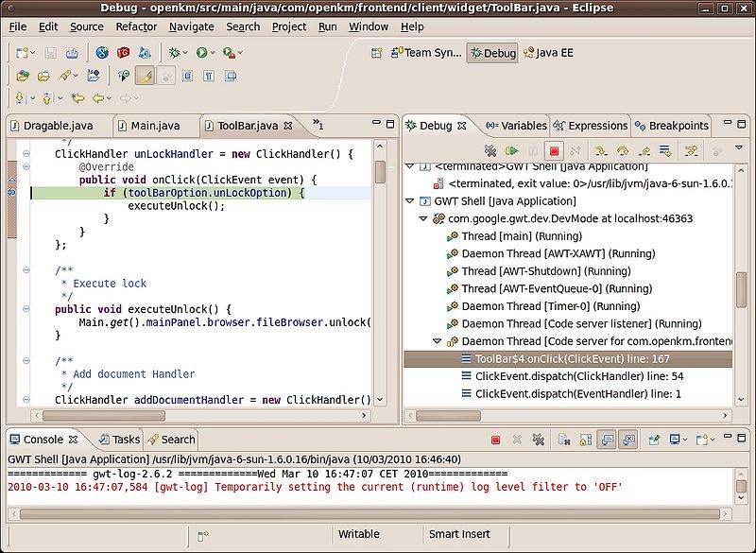Click the Console horizontal scrollbar

click(369, 514)
